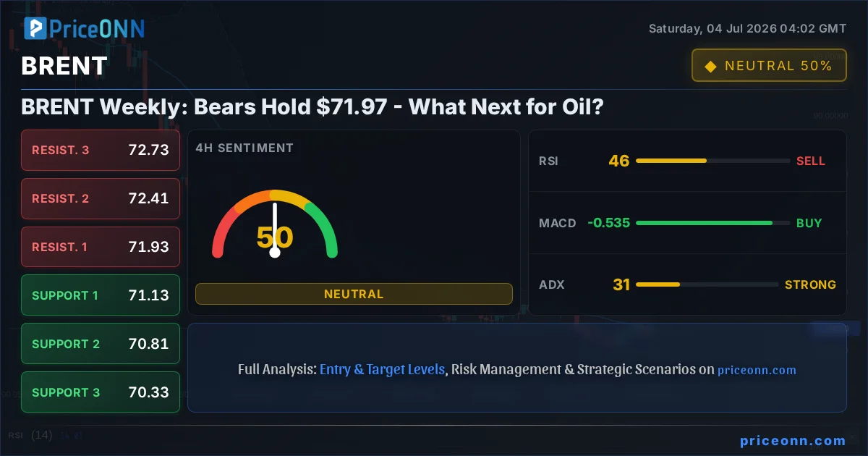Select the Support 2 level 70.81

(x=101, y=344)
